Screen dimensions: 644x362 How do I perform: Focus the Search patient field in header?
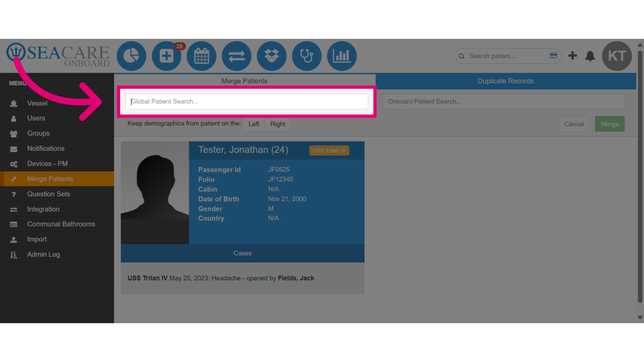(508, 56)
